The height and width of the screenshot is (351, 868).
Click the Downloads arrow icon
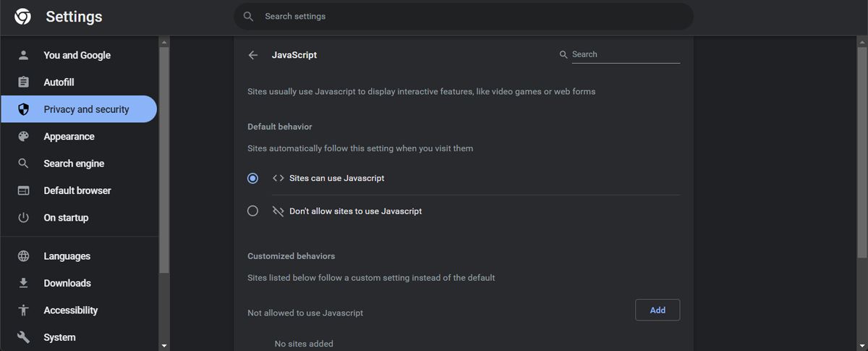[23, 283]
